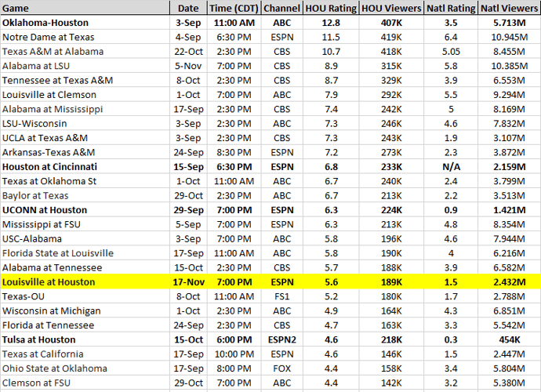This screenshot has height=392, width=541.
Task: Select the '419K' HOU Viewers value
Action: pos(391,37)
